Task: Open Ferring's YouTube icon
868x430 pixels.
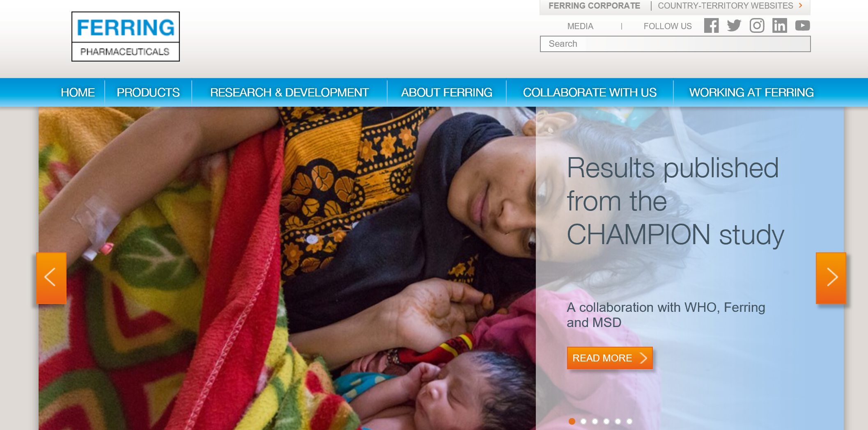Action: [x=802, y=26]
